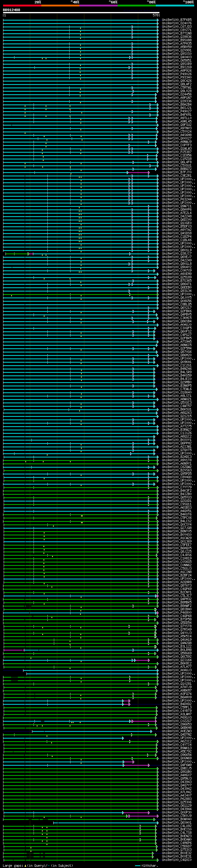197x868 pixels.
Task: Open hit UniRef100_O24076
Action: 177,23
